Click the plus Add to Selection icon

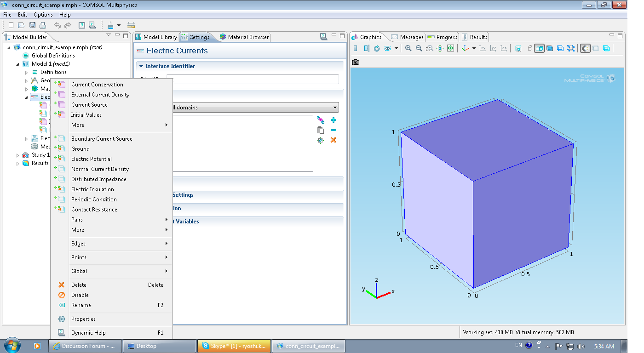[333, 120]
